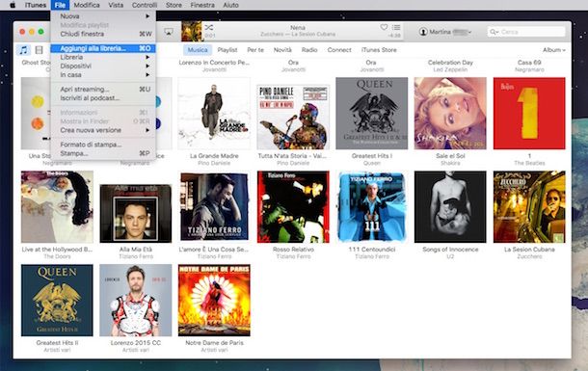This screenshot has height=371, width=588.
Task: Open the Controlli menu
Action: click(x=145, y=5)
